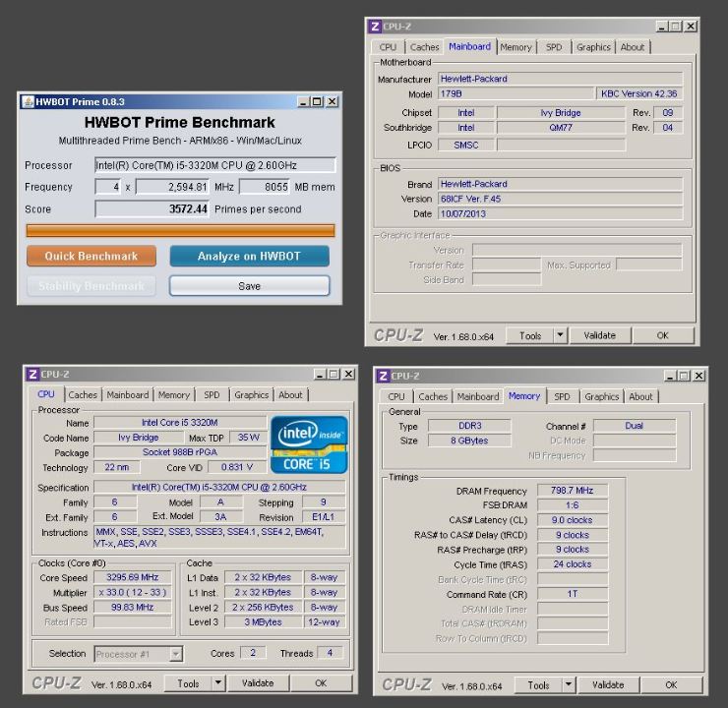This screenshot has width=728, height=708.
Task: Open About tab in CPU window
Action: [290, 395]
